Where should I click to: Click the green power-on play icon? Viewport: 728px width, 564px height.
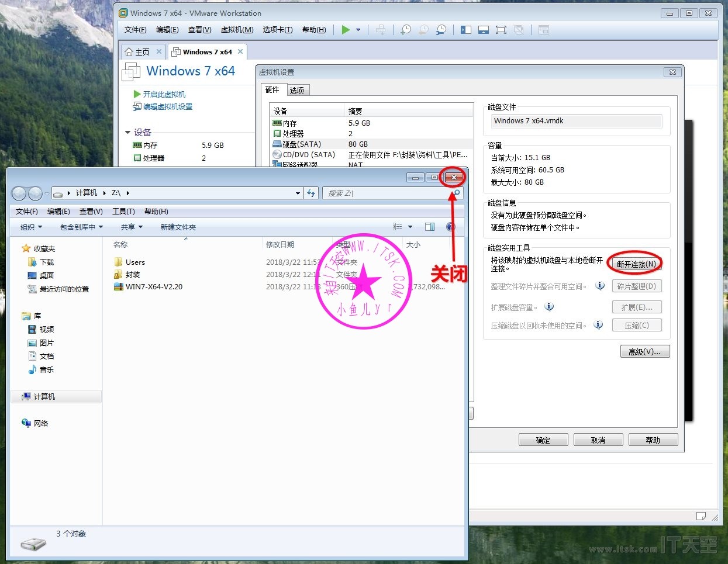(346, 30)
